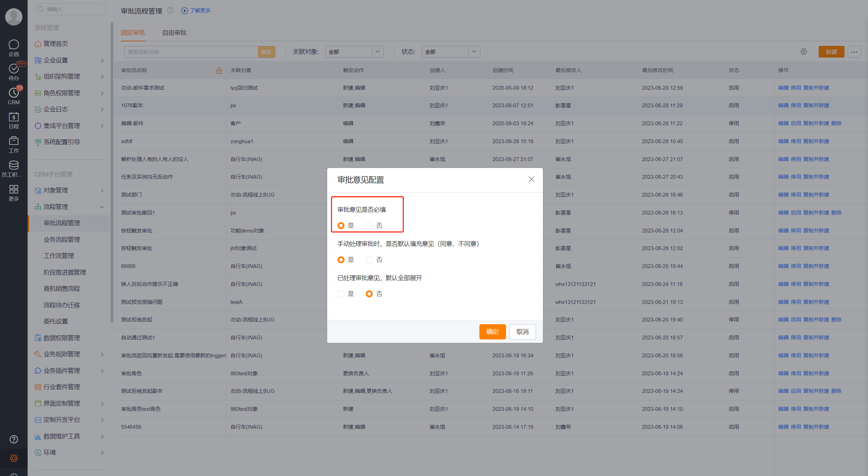Click the 请输入 search box in sidebar

tap(71, 9)
